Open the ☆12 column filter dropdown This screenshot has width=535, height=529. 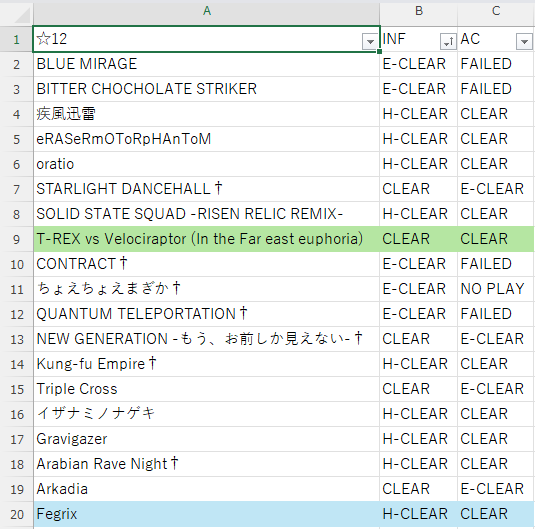tap(370, 42)
